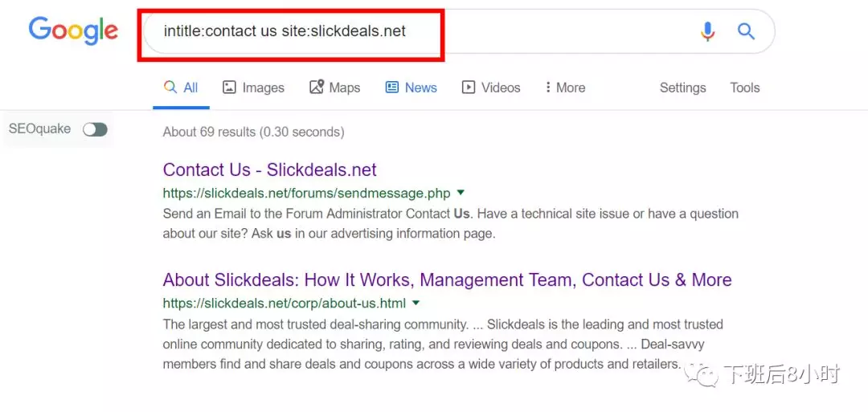Open the search Tools menu

click(744, 88)
